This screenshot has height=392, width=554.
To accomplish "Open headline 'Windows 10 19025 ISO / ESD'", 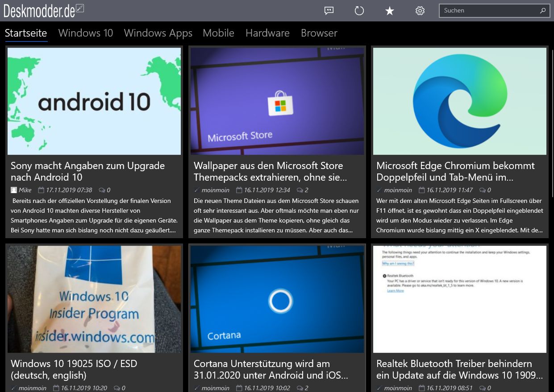I will 74,369.
